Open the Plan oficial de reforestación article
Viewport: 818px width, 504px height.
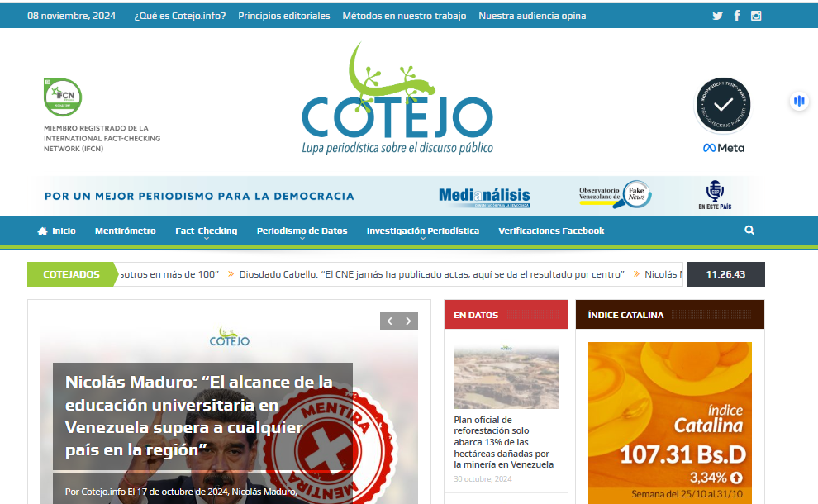[503, 442]
